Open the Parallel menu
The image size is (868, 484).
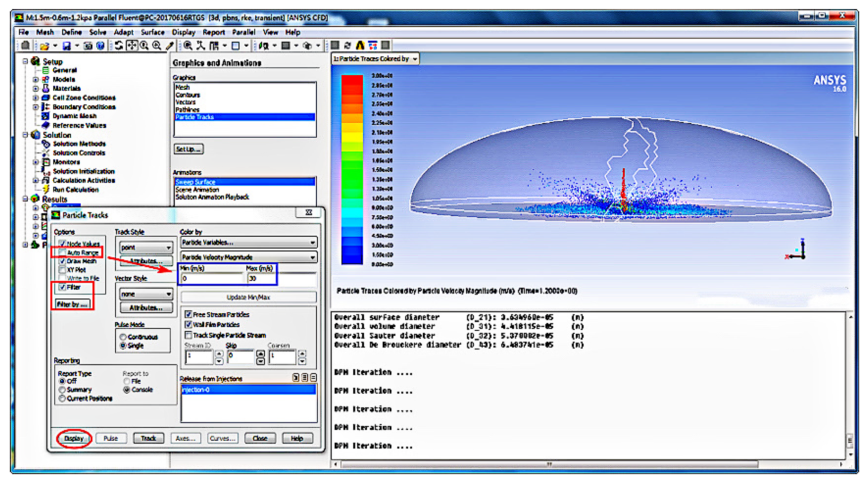coord(244,32)
